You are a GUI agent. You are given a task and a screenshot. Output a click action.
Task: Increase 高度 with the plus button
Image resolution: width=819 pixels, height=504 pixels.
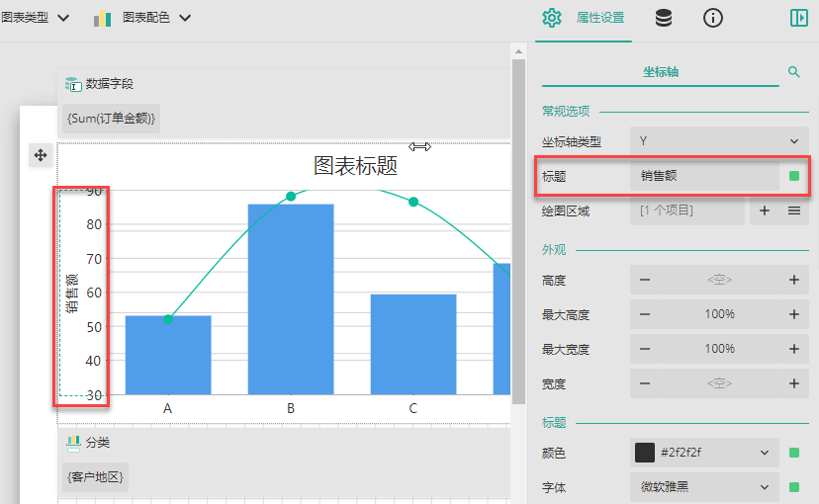pos(794,281)
